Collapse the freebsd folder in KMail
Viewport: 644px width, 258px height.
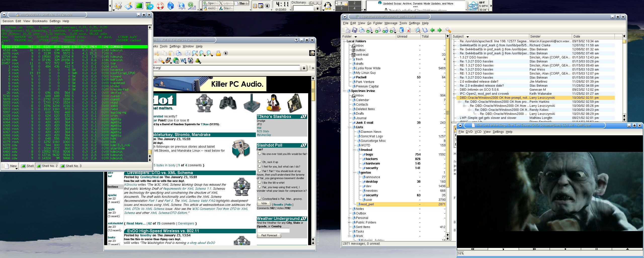(354, 150)
